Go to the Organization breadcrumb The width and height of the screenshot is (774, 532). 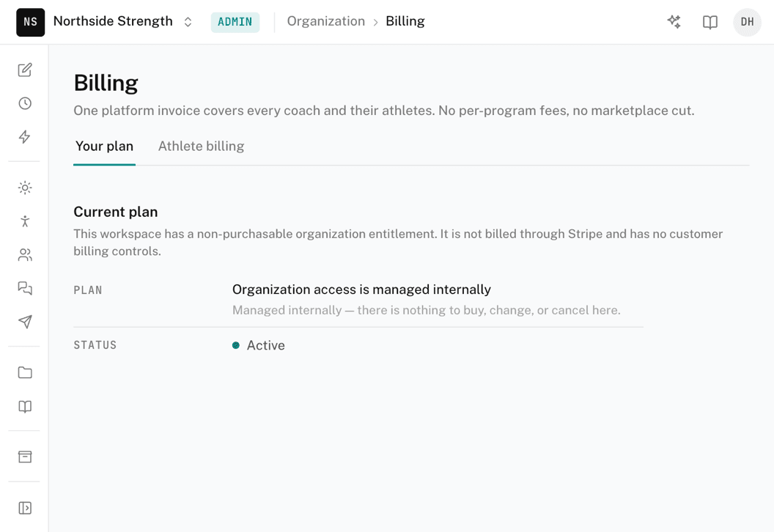(x=325, y=21)
